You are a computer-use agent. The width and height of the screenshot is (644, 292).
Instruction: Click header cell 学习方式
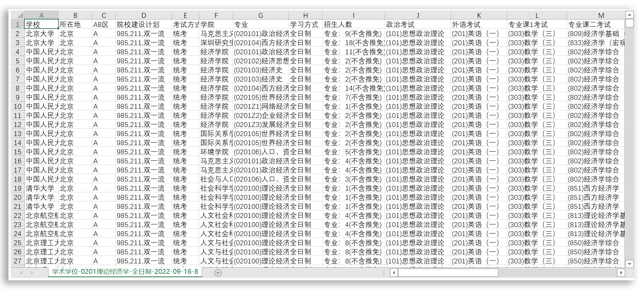coord(305,24)
